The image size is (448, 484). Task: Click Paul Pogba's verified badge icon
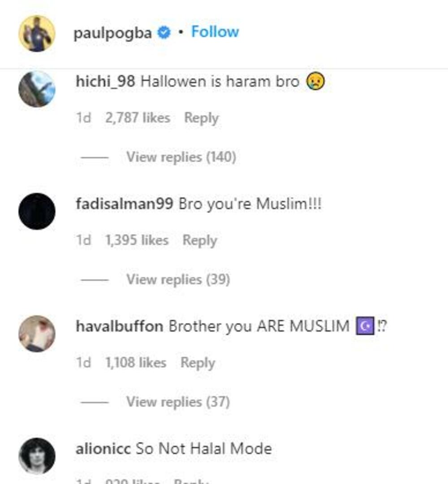pos(164,31)
